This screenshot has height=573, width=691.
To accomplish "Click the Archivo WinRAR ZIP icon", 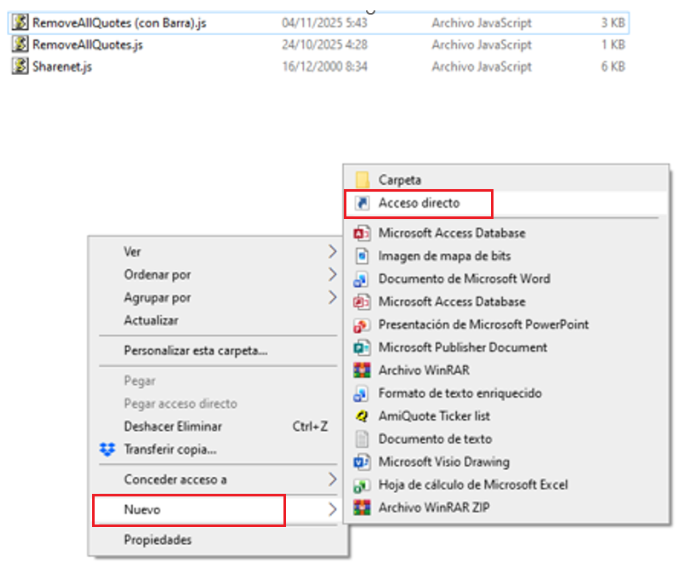I will point(362,508).
